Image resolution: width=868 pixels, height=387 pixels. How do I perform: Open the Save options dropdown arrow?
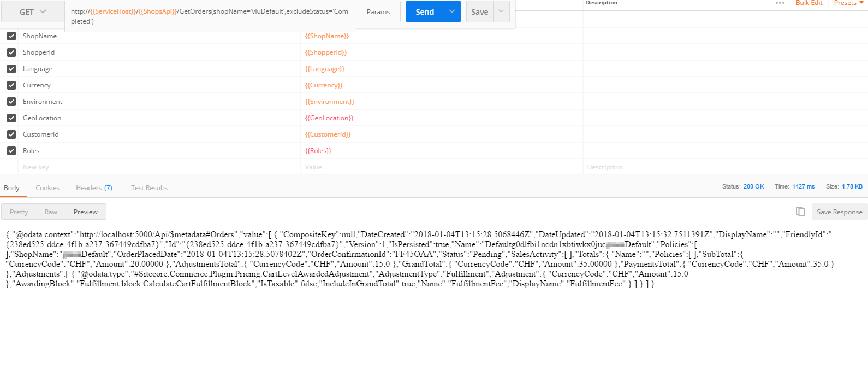[501, 11]
